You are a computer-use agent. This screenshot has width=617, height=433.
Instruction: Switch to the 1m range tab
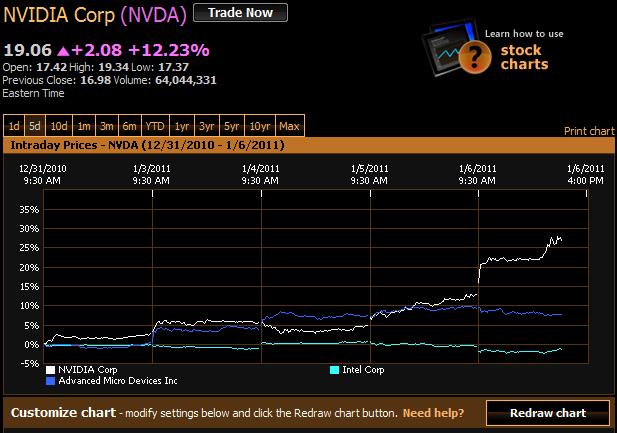(84, 126)
